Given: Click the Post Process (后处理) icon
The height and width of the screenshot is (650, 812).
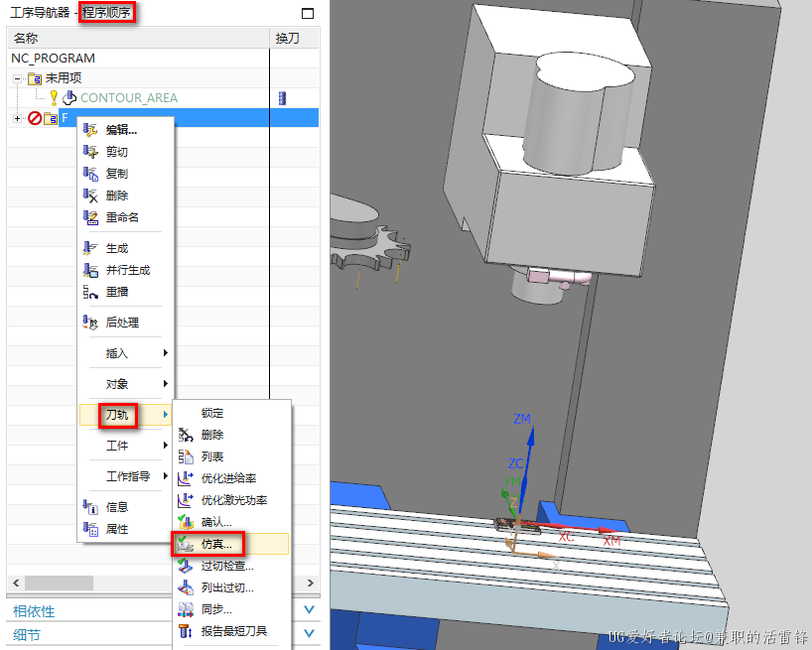Looking at the screenshot, I should point(91,323).
